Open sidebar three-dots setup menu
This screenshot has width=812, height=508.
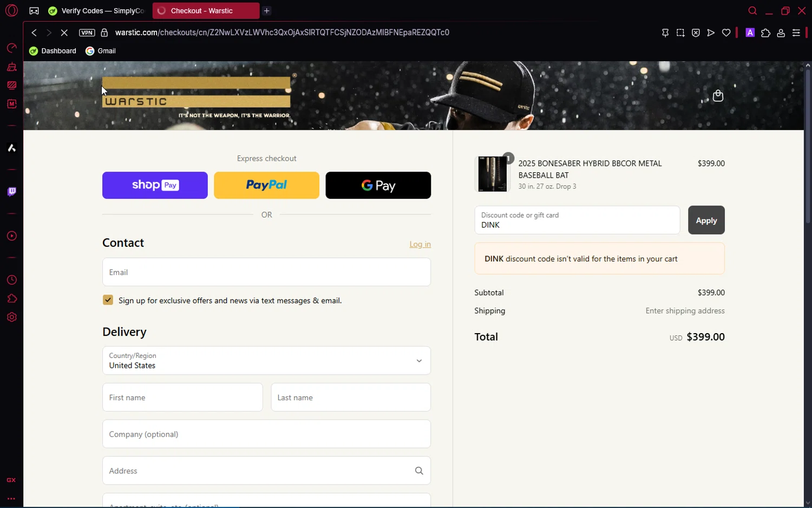[x=11, y=498]
